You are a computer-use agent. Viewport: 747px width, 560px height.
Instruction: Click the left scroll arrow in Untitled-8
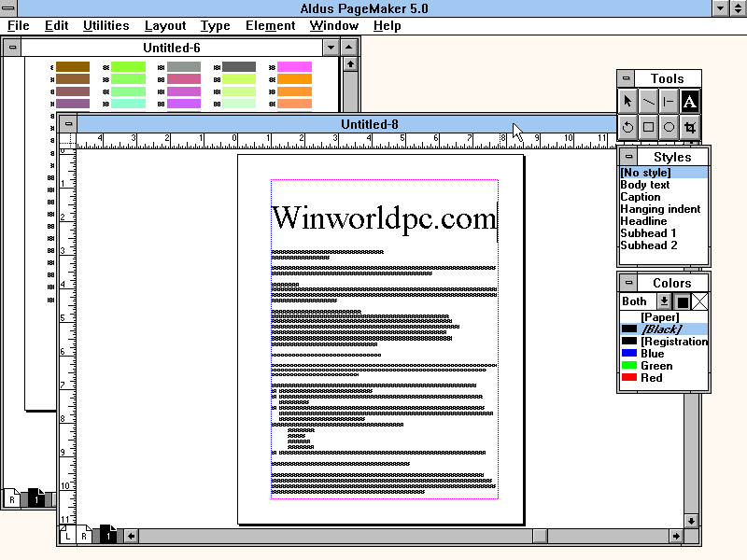[131, 536]
